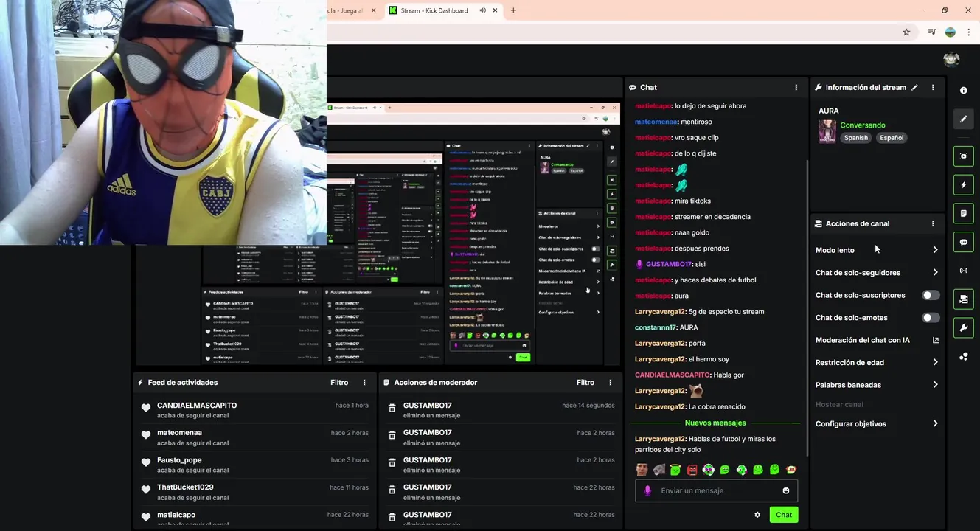Insert the last emote with red hat
This screenshot has width=980, height=531.
tap(791, 470)
